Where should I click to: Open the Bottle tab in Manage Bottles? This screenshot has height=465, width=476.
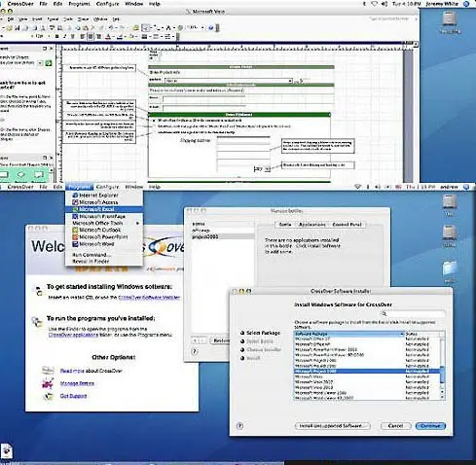tap(285, 225)
